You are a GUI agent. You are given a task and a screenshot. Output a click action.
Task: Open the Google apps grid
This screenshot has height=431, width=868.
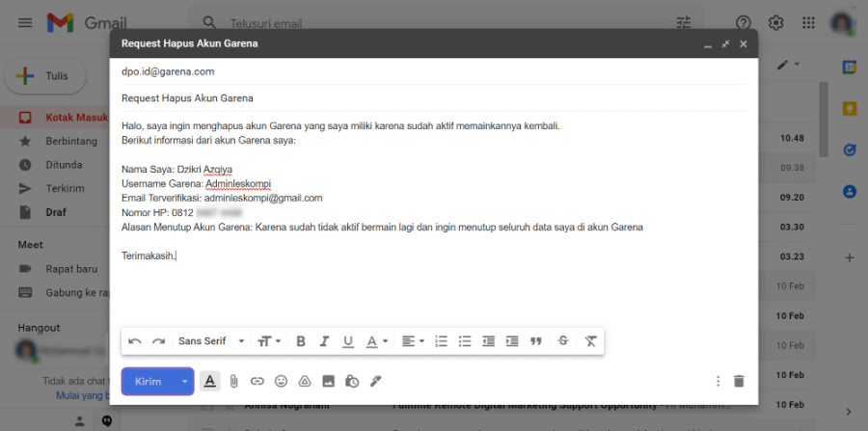(808, 23)
